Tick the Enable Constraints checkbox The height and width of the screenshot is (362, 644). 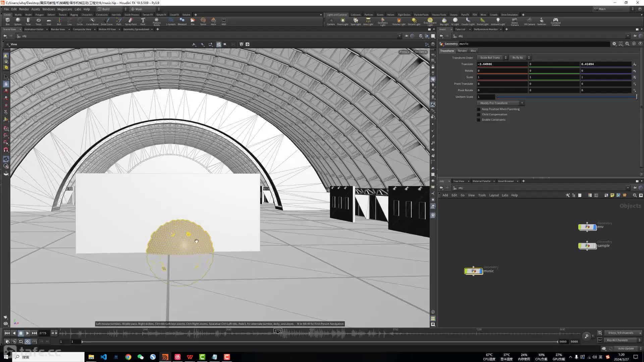pos(479,120)
